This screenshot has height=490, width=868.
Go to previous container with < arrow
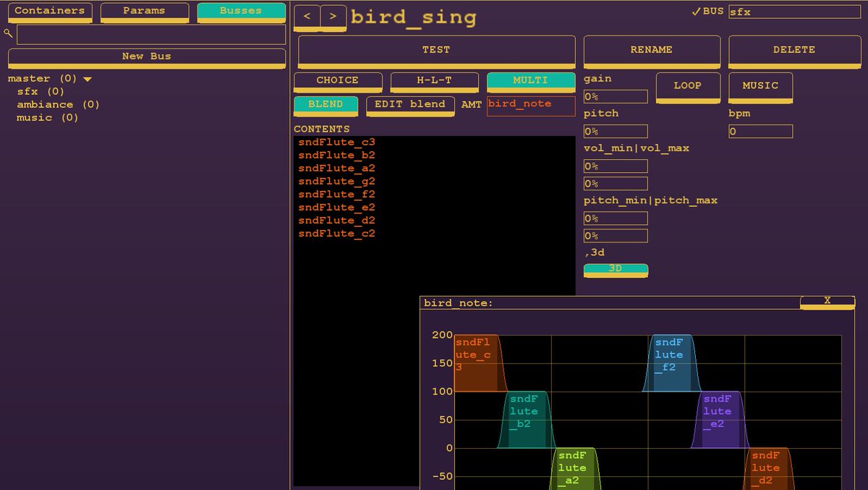(x=307, y=17)
